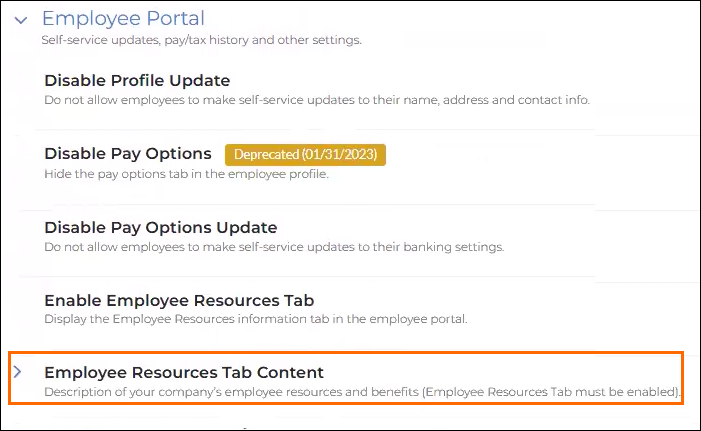Expand Employee Resources Tab Content arrow
Image resolution: width=701 pixels, height=431 pixels.
click(x=17, y=372)
